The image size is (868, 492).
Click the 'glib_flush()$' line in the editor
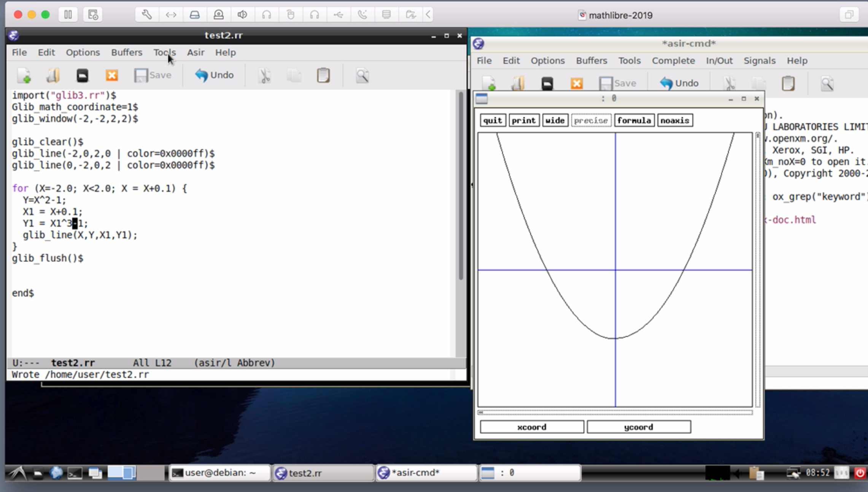[x=48, y=258]
